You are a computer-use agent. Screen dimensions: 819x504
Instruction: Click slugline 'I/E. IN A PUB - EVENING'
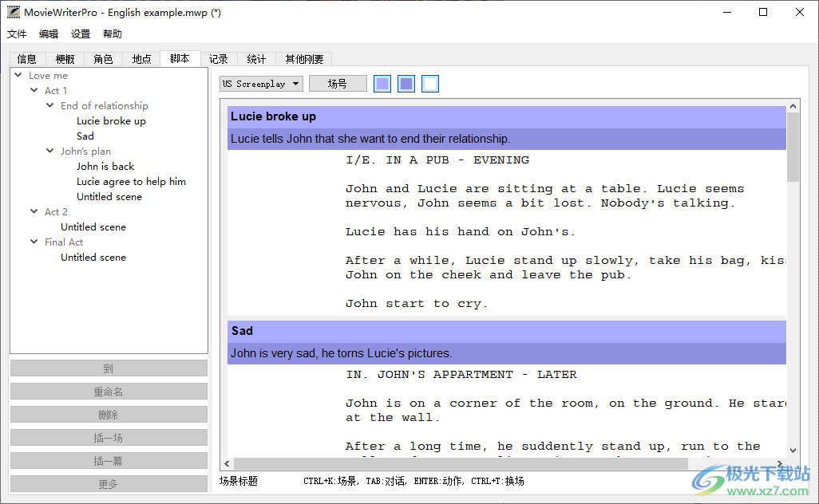pyautogui.click(x=437, y=160)
